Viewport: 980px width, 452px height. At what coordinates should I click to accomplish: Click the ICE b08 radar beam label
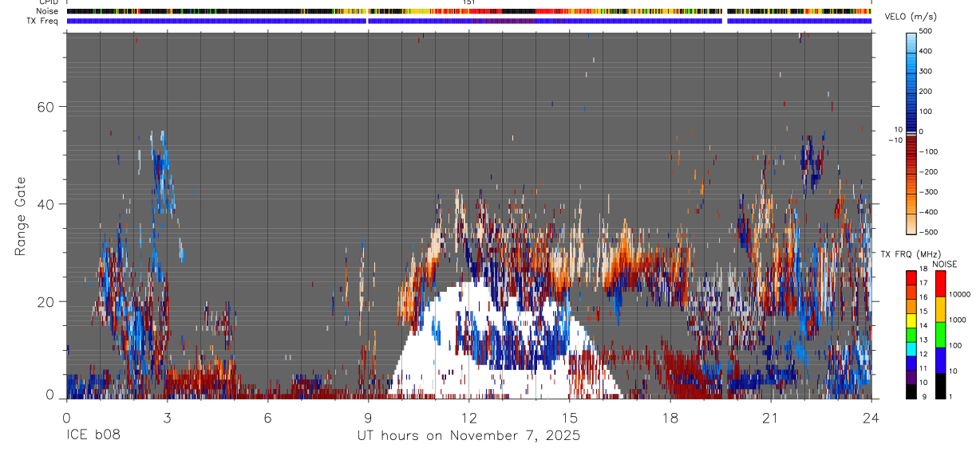coord(93,436)
